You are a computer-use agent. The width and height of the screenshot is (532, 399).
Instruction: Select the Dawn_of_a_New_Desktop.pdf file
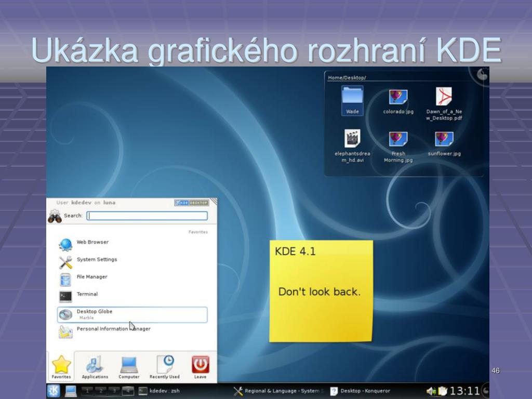[x=444, y=104]
